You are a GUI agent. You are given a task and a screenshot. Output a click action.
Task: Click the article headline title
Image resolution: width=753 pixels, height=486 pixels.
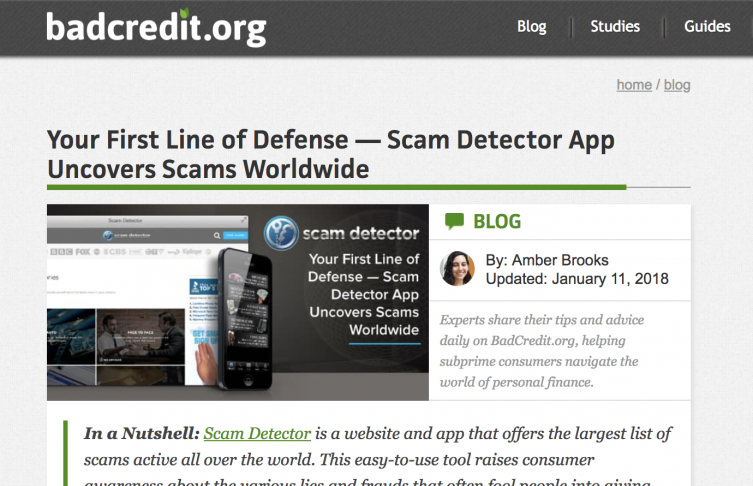pos(330,155)
